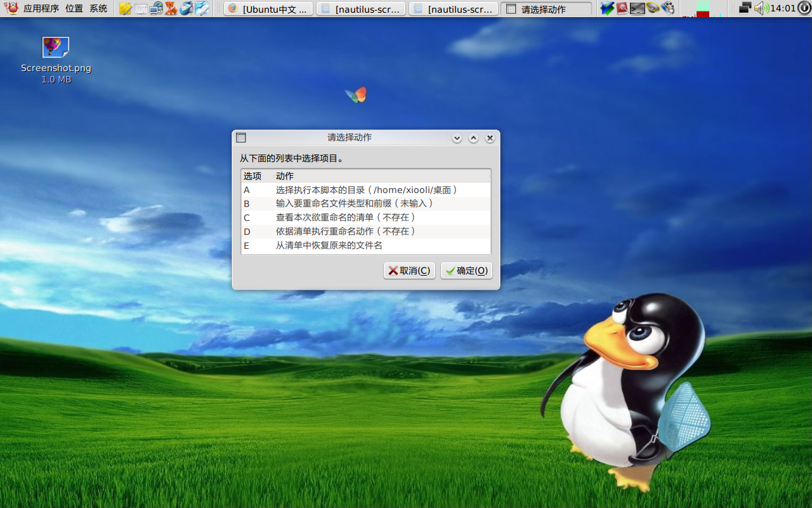This screenshot has width=812, height=508.
Task: Open the network connection tray icon
Action: pos(745,8)
